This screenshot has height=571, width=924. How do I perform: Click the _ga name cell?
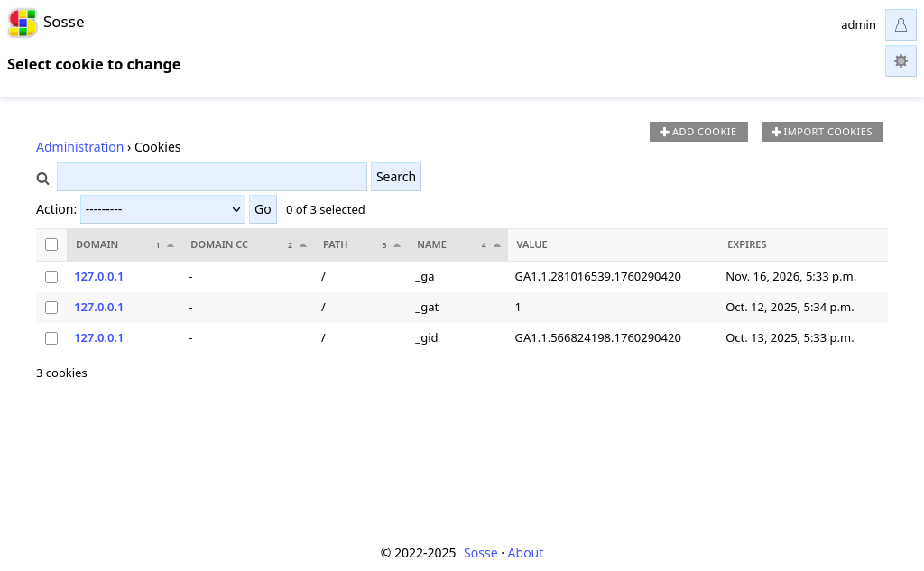pyautogui.click(x=425, y=276)
